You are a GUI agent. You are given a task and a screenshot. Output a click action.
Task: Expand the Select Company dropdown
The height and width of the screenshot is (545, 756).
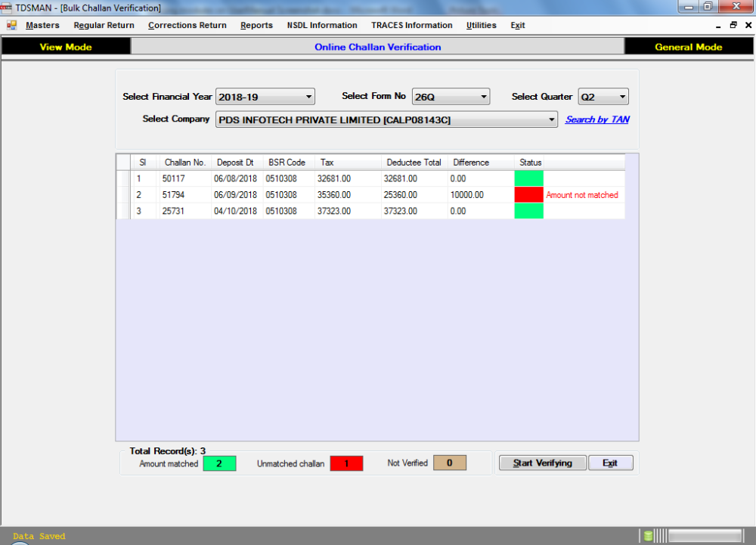tap(551, 119)
